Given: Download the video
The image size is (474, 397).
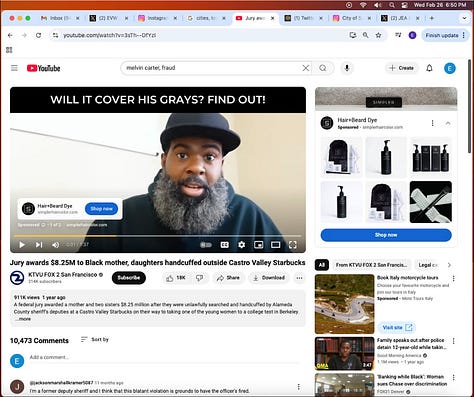Looking at the screenshot, I should (x=269, y=278).
